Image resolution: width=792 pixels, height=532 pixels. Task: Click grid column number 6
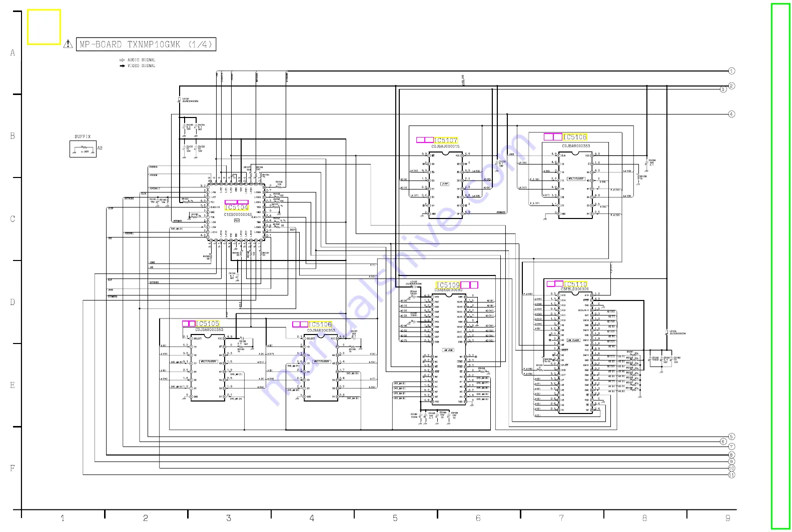pos(478,518)
